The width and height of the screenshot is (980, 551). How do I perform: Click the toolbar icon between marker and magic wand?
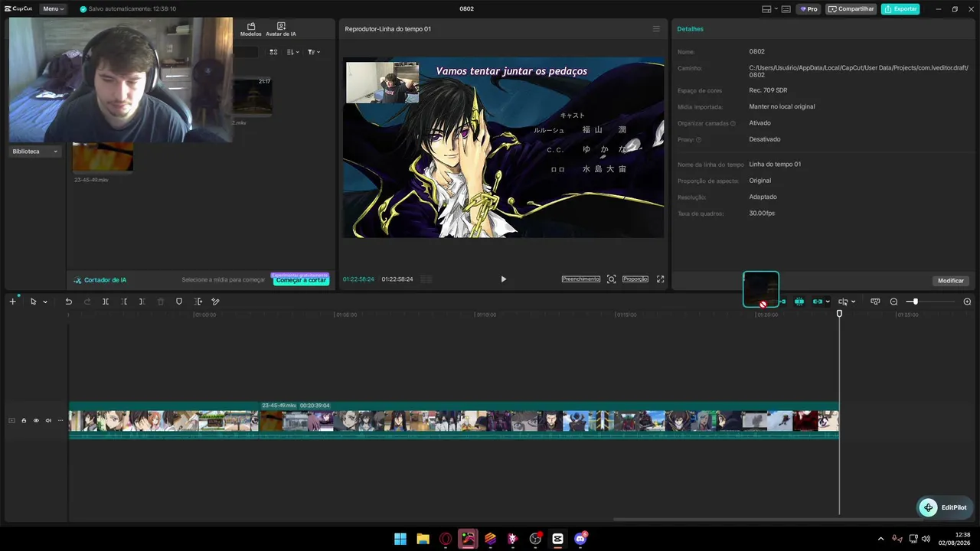click(x=198, y=302)
